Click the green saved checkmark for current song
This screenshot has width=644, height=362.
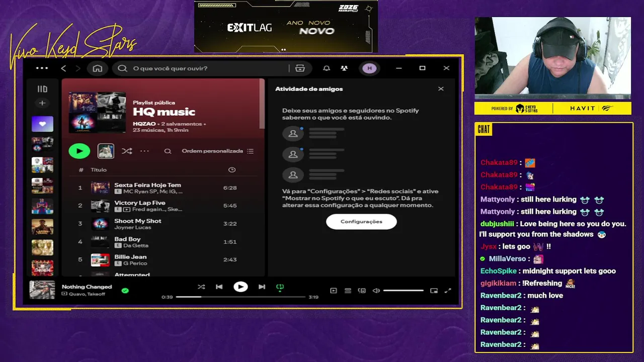(x=125, y=290)
